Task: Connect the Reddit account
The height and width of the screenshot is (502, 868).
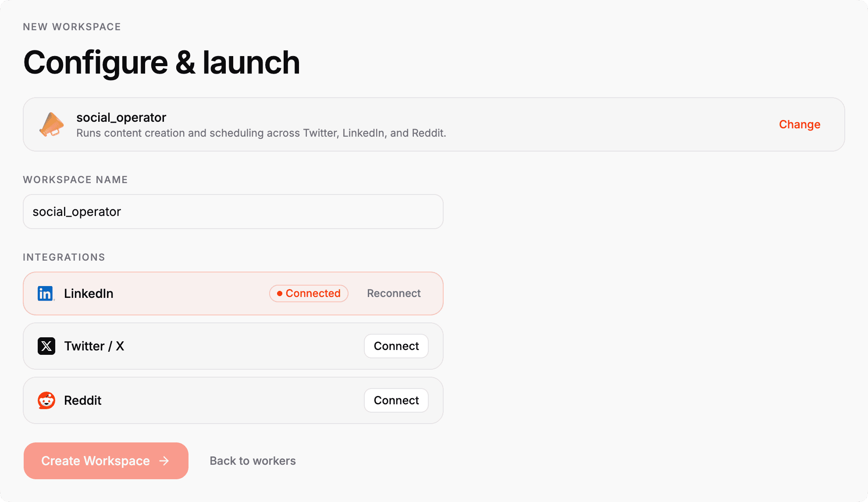Action: click(395, 400)
